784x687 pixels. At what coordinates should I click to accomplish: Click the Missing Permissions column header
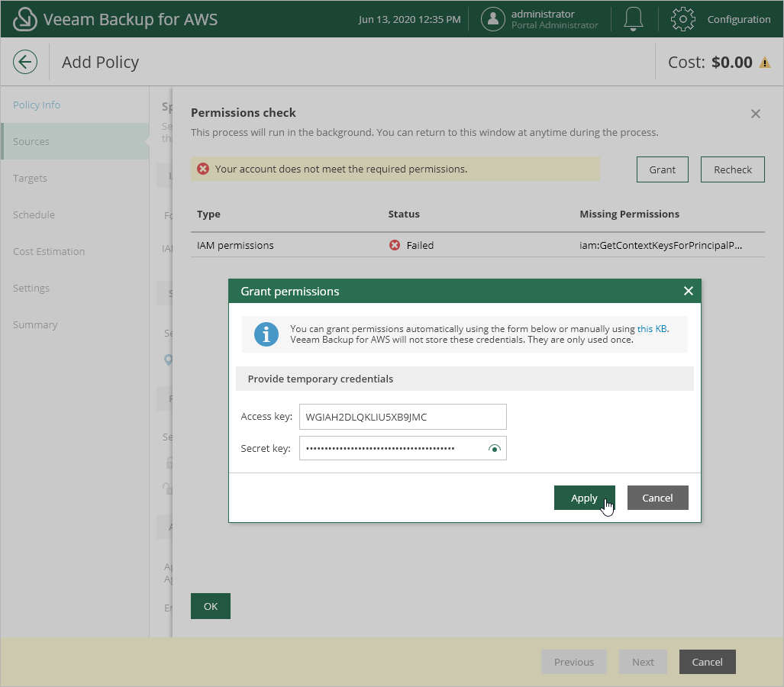629,214
